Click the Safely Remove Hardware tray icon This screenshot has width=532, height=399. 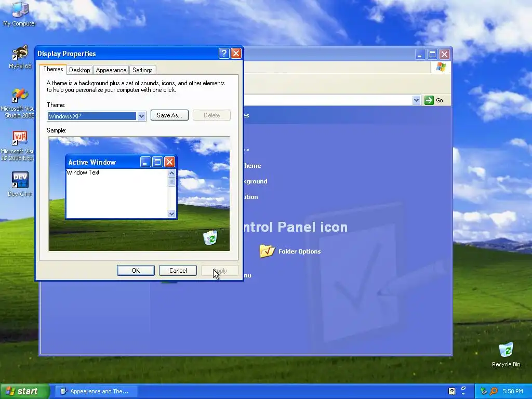[x=484, y=391]
